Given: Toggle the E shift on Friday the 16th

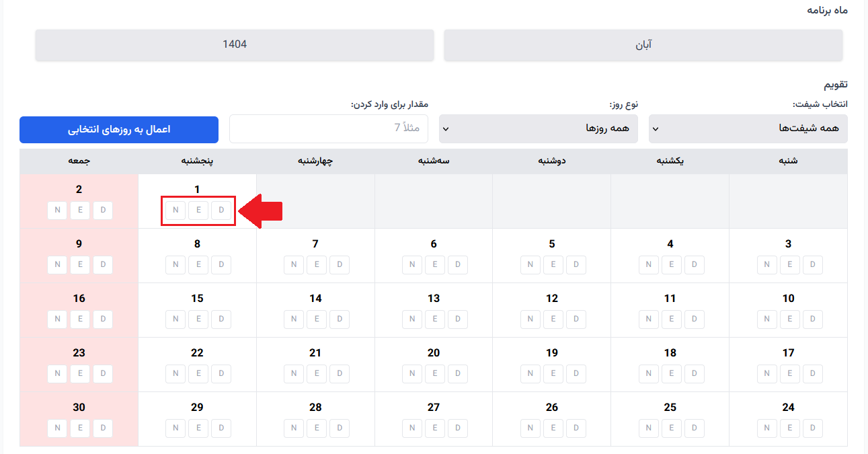Looking at the screenshot, I should (x=80, y=319).
